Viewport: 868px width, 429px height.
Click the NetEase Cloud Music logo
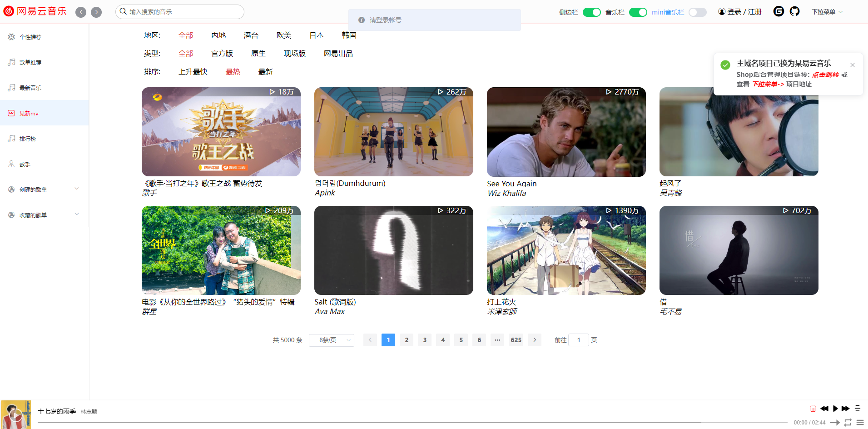[x=35, y=11]
